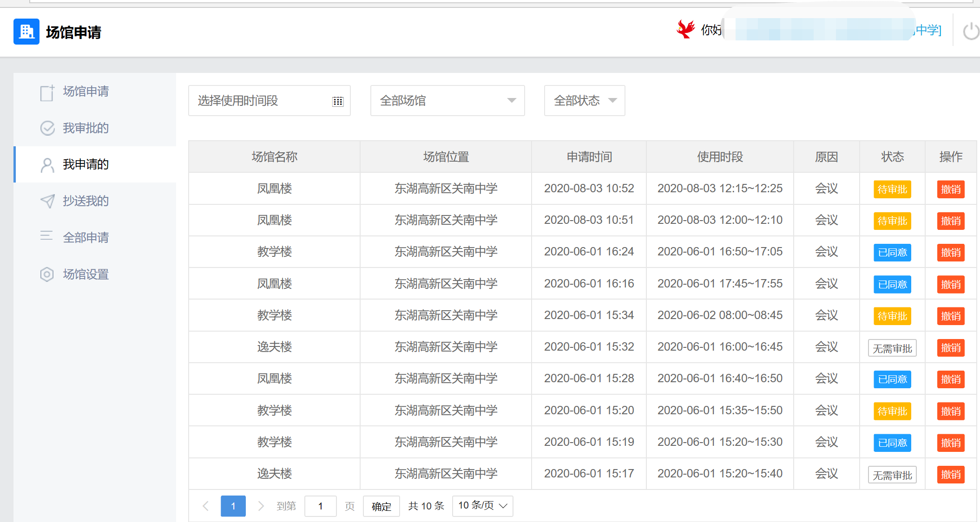Click 已同意 status of 16:24 application
980x522 pixels.
click(x=892, y=253)
